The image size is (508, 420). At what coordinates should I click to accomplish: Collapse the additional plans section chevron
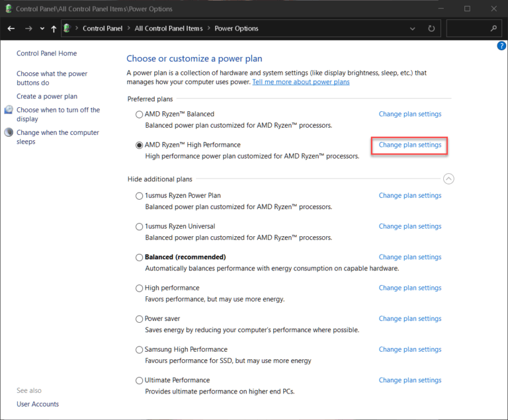[x=448, y=179]
